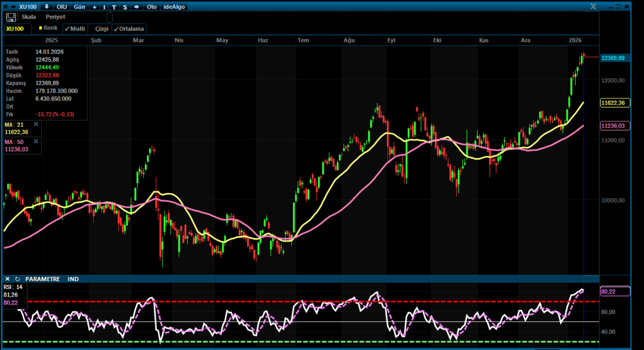Toggle the Multi checkbox option
644x350 pixels.
(x=75, y=29)
